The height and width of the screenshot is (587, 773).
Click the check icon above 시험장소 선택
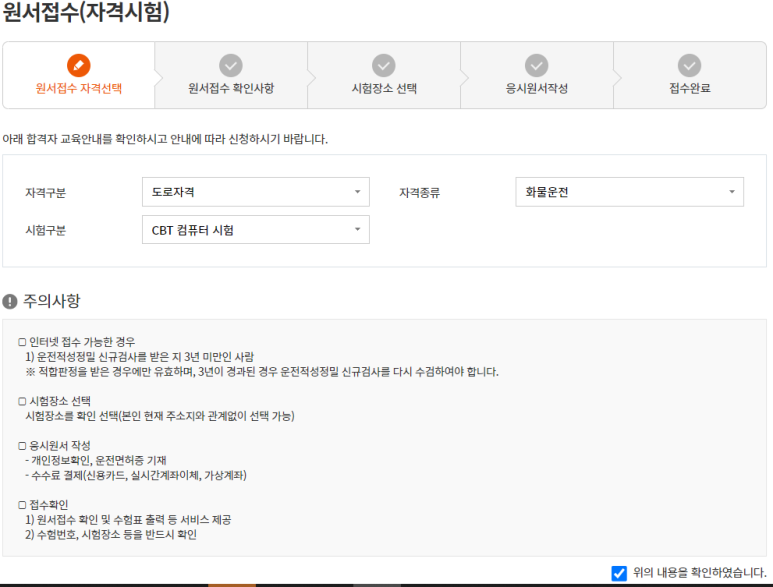coord(384,66)
